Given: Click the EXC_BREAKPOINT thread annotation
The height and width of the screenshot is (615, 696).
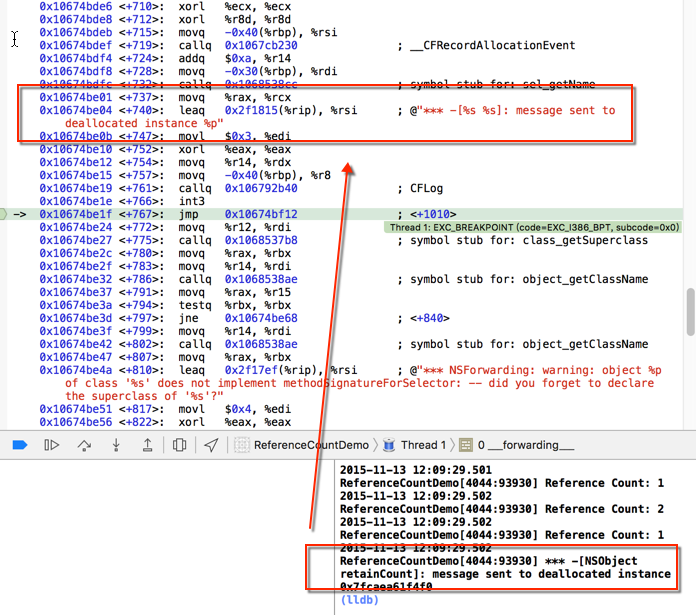Looking at the screenshot, I should (x=532, y=227).
